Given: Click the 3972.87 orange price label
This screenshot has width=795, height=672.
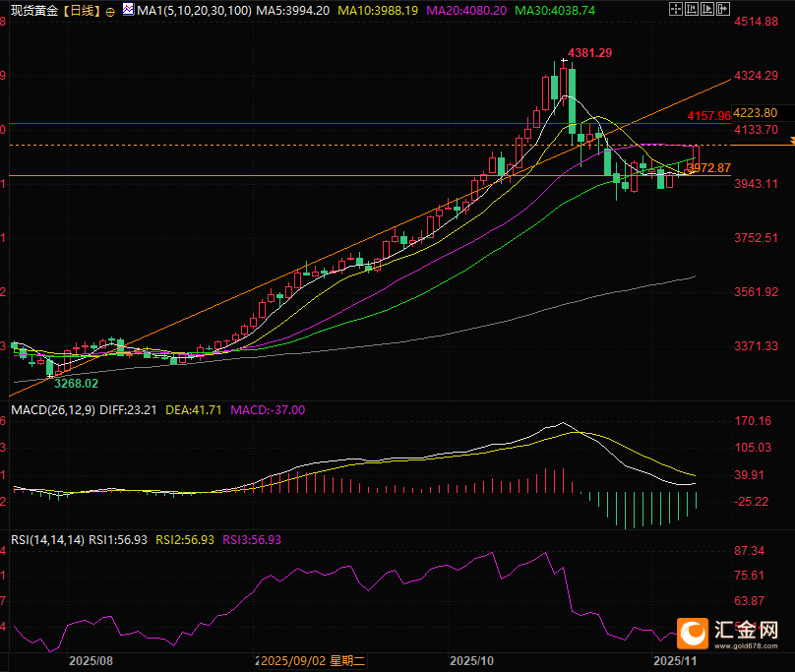Looking at the screenshot, I should coord(708,168).
